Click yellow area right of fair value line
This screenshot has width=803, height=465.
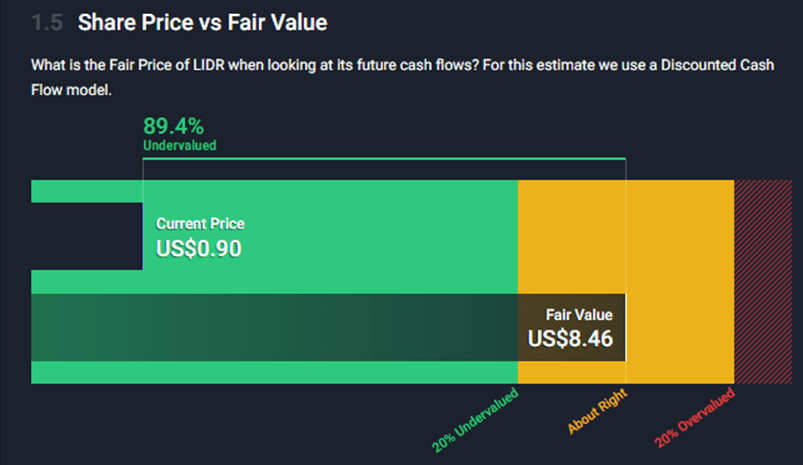point(680,282)
